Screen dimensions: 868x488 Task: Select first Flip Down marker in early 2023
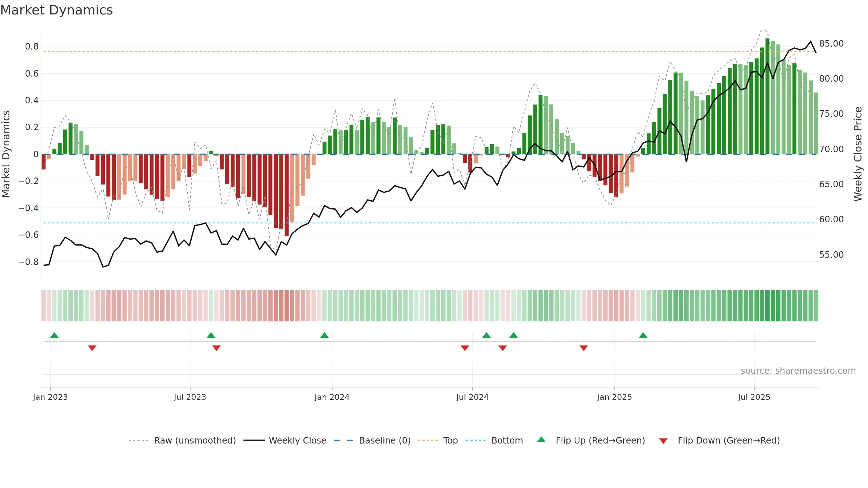click(92, 348)
